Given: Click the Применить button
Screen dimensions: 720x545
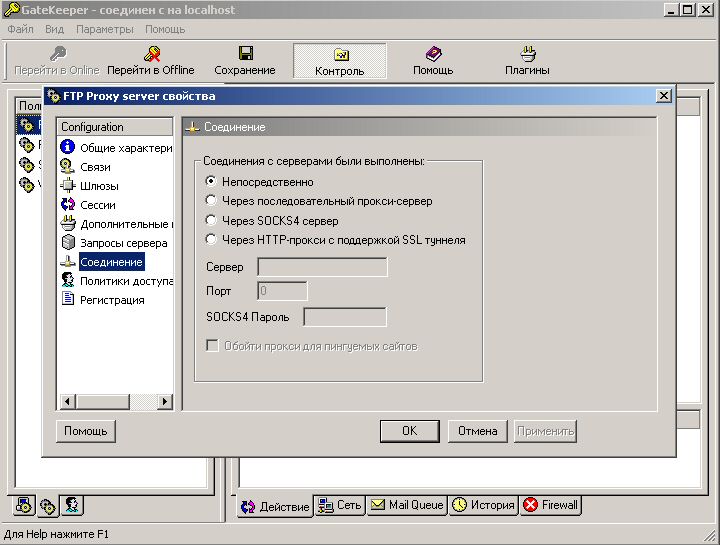Looking at the screenshot, I should tap(545, 431).
